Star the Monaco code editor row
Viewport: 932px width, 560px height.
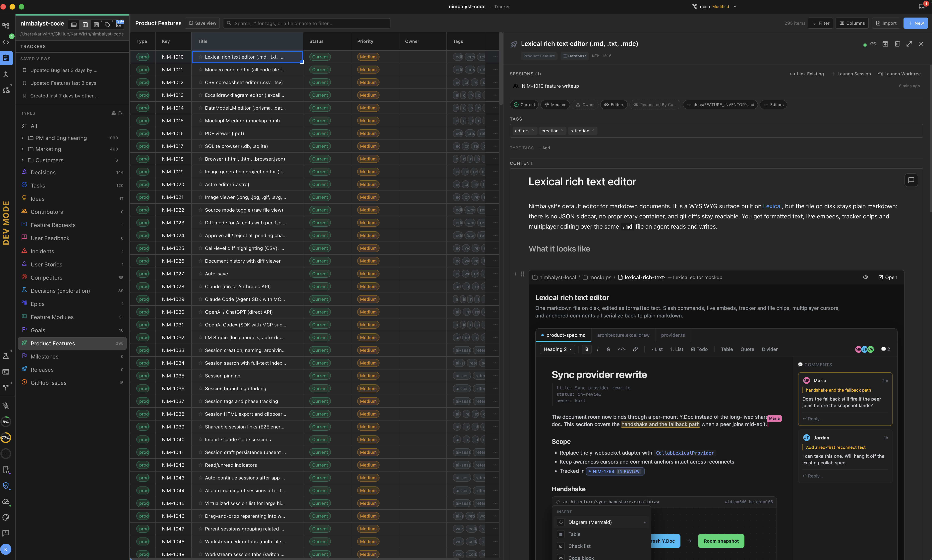pyautogui.click(x=200, y=70)
